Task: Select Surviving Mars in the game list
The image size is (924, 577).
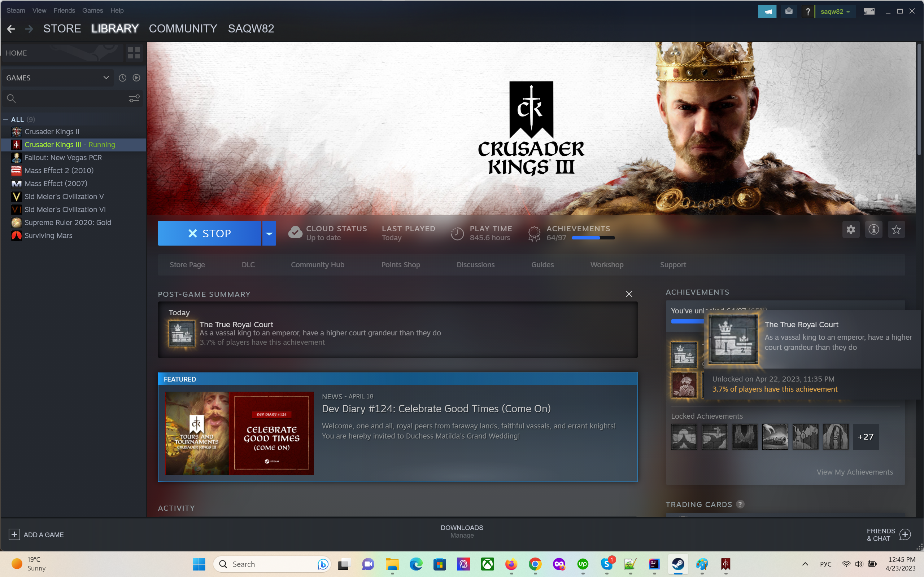Action: pos(48,235)
